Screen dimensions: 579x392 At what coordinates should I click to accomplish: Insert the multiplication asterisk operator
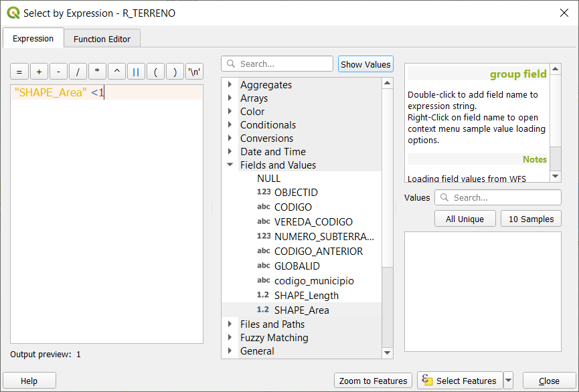pyautogui.click(x=97, y=72)
